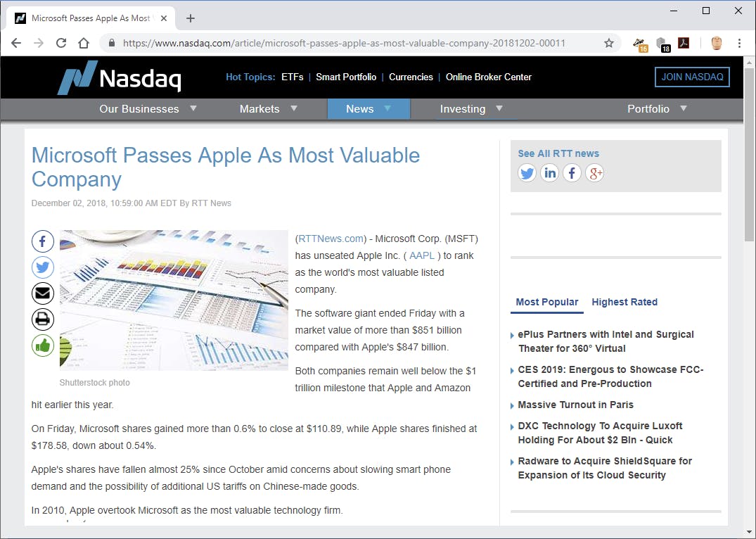View site security padlock info

pyautogui.click(x=112, y=43)
